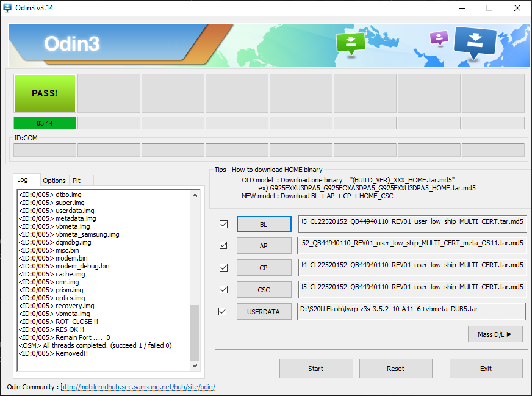Select log line 'recovery.img'
The image size is (532, 396).
click(x=56, y=306)
